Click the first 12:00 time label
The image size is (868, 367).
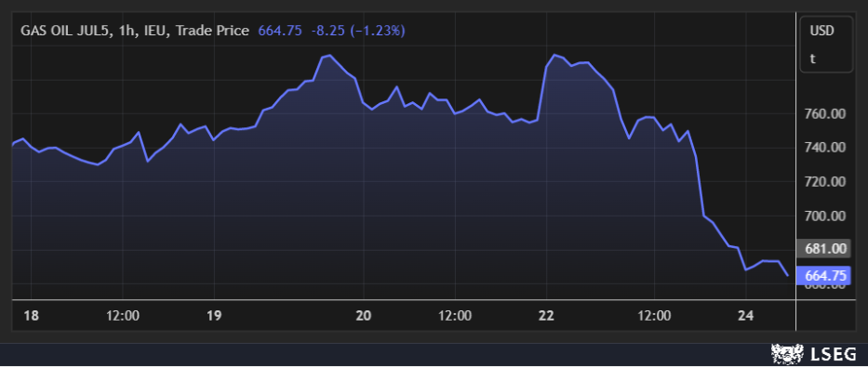tap(123, 316)
